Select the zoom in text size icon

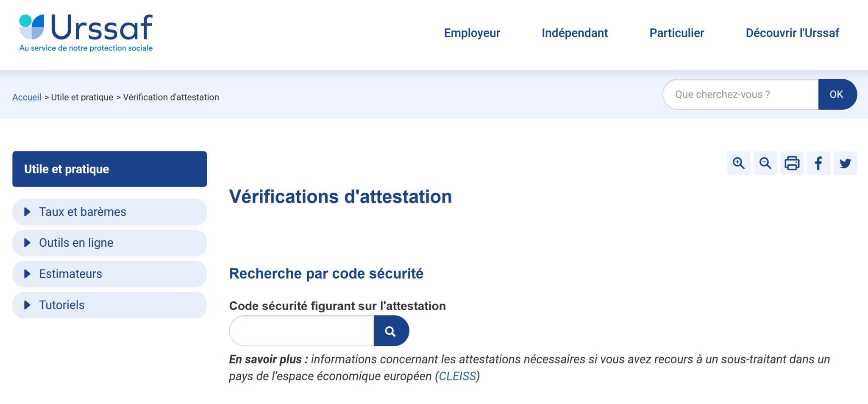click(x=739, y=163)
